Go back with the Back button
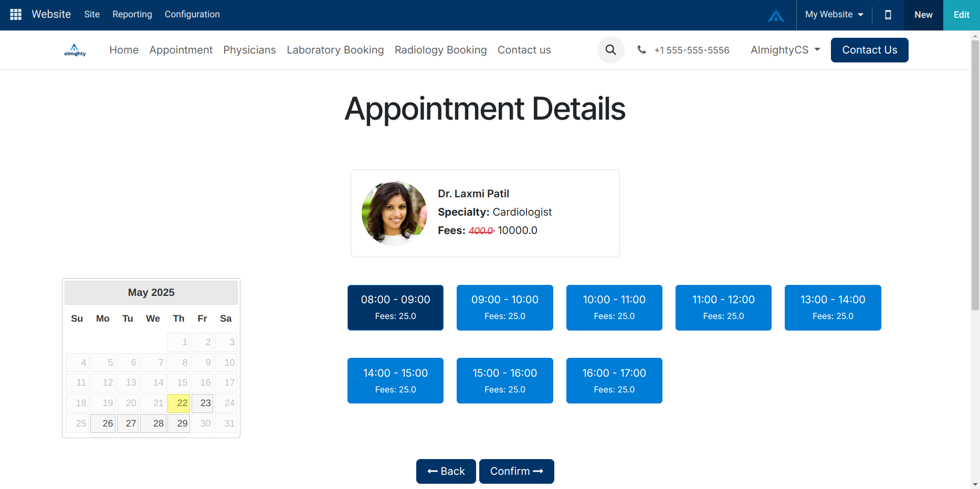 pos(446,471)
